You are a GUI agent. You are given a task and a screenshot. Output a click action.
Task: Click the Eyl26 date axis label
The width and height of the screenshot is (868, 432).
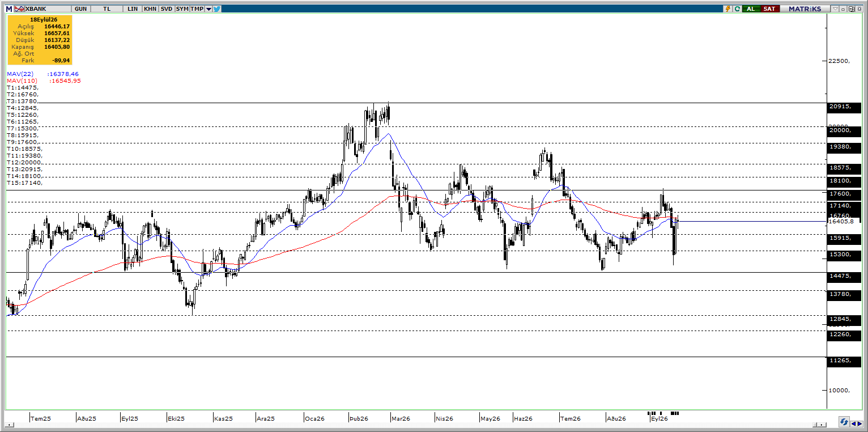tap(659, 419)
